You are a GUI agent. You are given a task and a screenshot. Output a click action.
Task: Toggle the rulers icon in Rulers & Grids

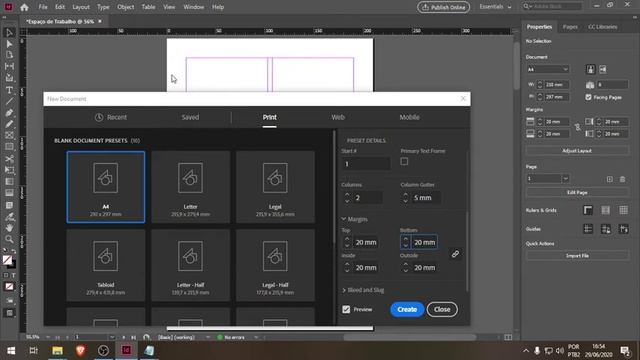(588, 210)
